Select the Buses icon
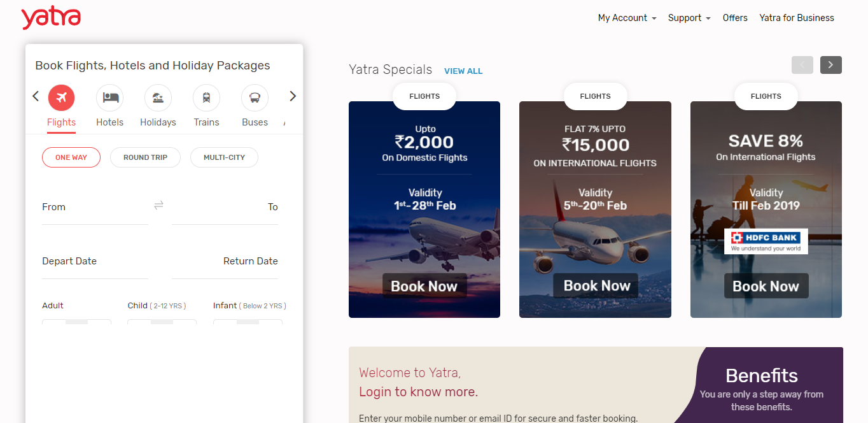 (x=255, y=98)
